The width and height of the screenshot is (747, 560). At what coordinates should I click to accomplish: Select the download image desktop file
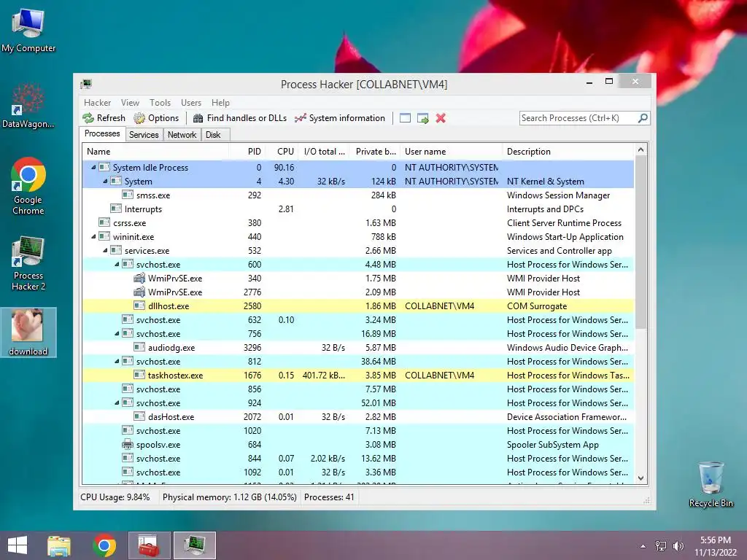coord(28,332)
